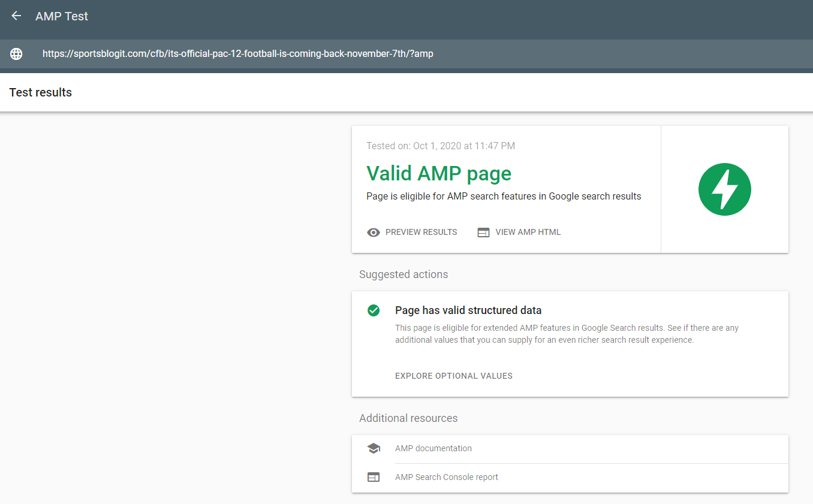Viewport: 813px width, 504px height.
Task: Click the "Test results" heading
Action: point(41,92)
